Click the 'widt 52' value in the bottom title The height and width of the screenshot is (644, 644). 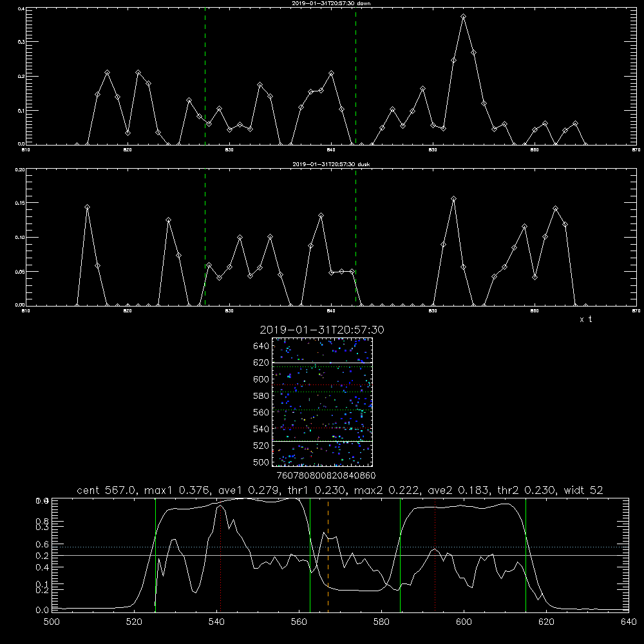point(583,490)
